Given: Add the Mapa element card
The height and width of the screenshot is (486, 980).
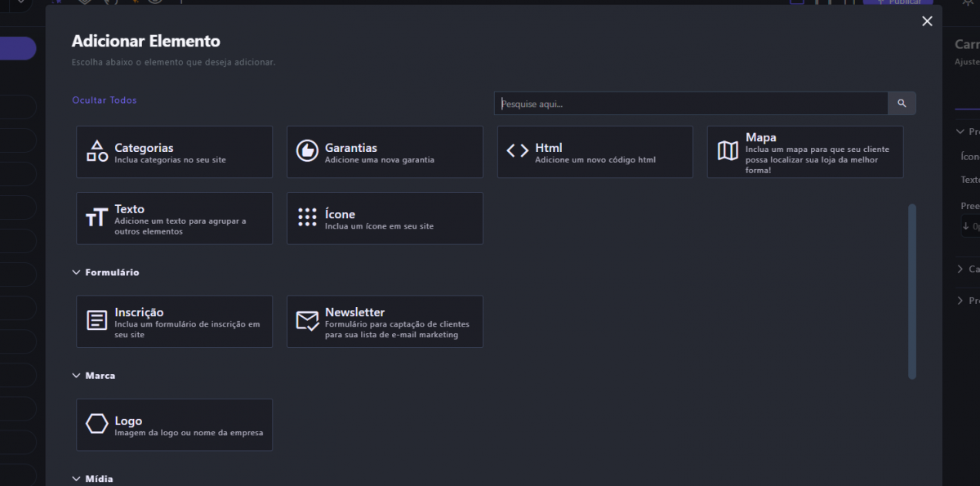Looking at the screenshot, I should pos(805,152).
